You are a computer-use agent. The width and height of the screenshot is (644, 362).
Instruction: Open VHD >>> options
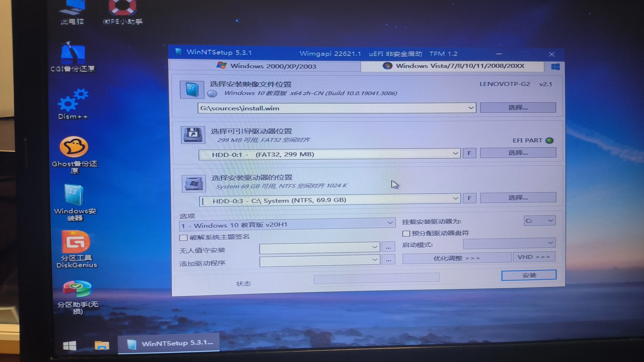(534, 257)
